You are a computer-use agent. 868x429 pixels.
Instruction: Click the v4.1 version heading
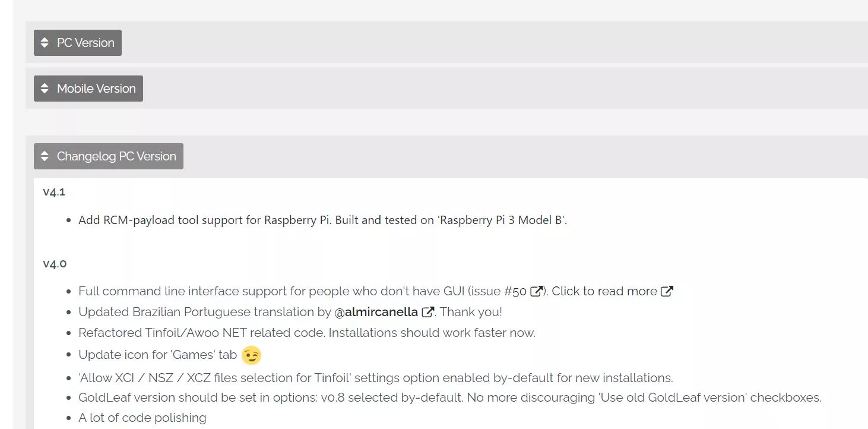(x=54, y=192)
